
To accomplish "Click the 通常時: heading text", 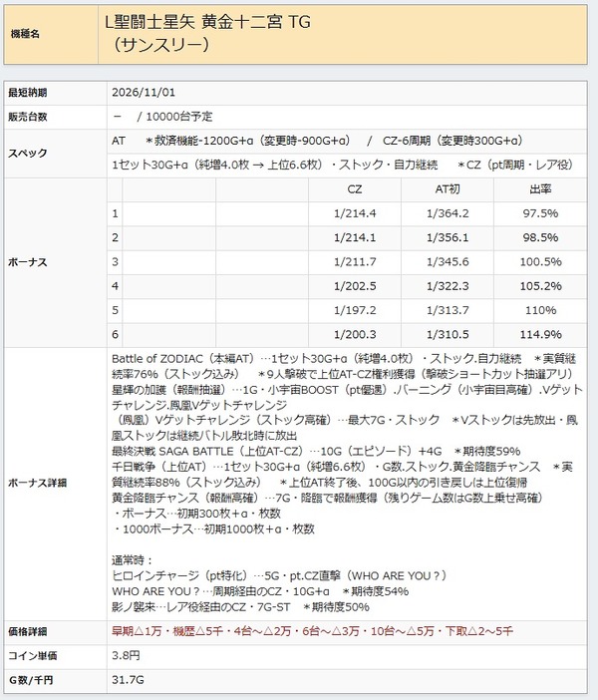I will pos(133,559).
